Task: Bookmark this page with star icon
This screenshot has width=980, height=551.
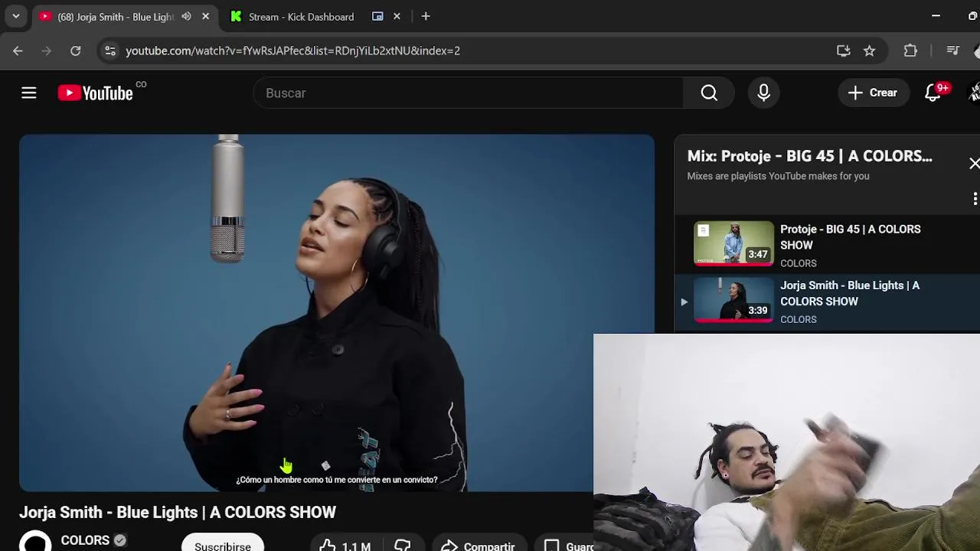Action: [x=869, y=51]
